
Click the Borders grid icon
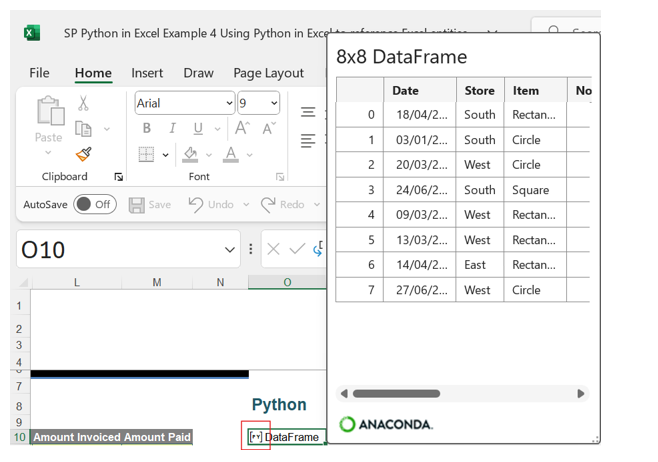click(146, 155)
